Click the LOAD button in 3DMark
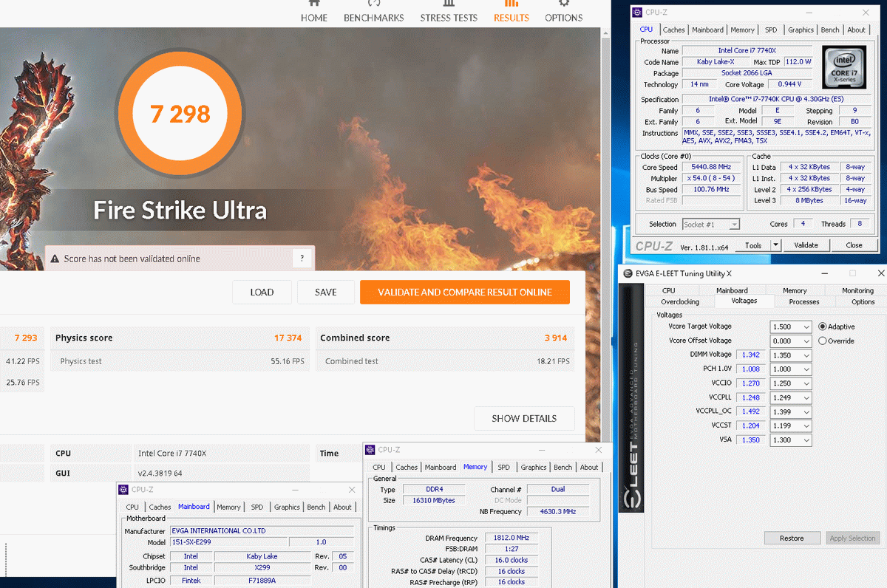 point(262,292)
